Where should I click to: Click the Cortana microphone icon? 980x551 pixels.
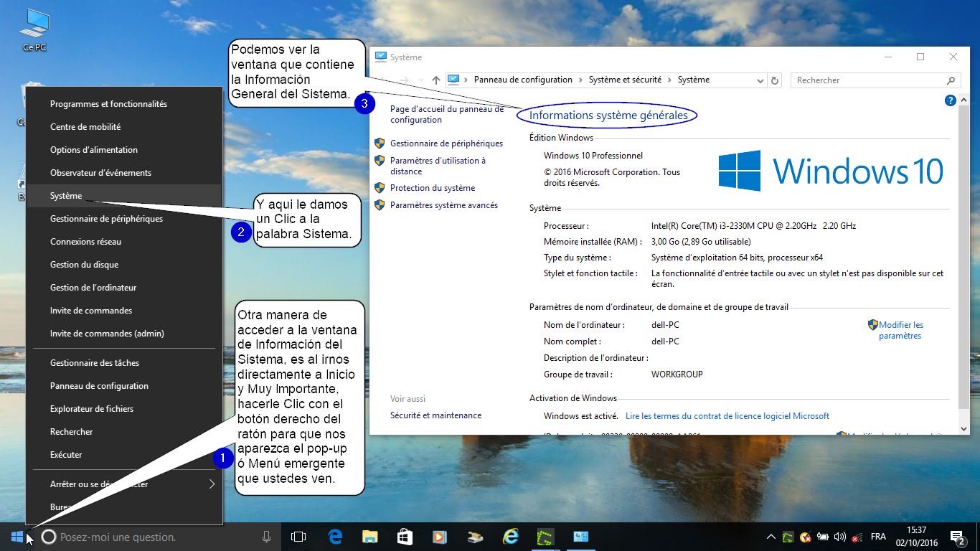267,537
